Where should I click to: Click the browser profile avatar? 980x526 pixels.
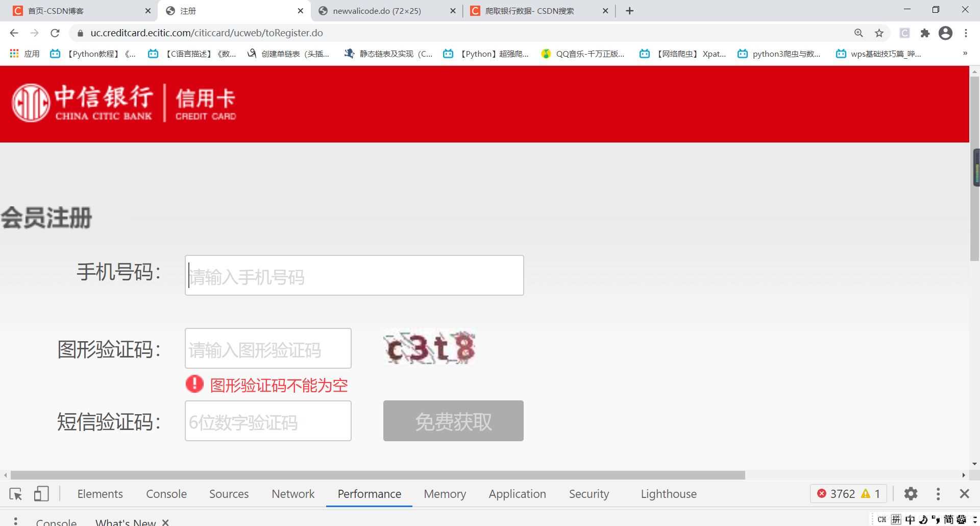click(945, 33)
